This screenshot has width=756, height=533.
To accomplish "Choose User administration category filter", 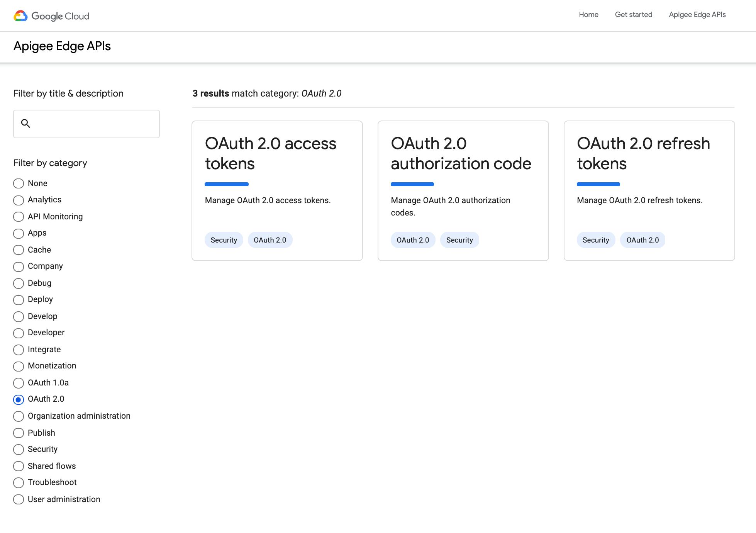I will tap(19, 499).
